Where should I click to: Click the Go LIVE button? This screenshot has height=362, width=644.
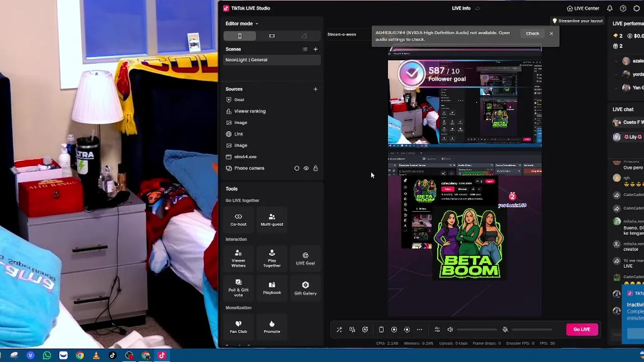[582, 329]
